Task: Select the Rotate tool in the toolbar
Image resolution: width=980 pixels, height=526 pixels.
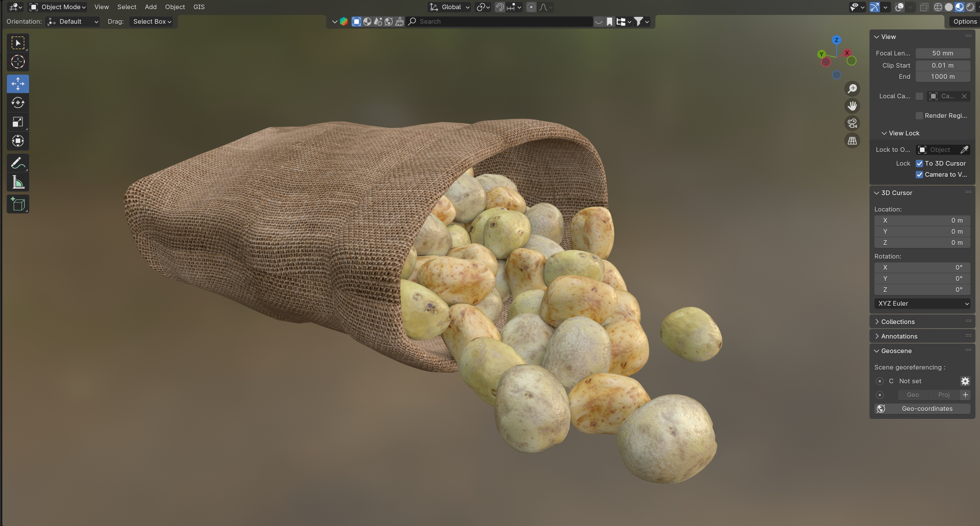Action: click(18, 103)
